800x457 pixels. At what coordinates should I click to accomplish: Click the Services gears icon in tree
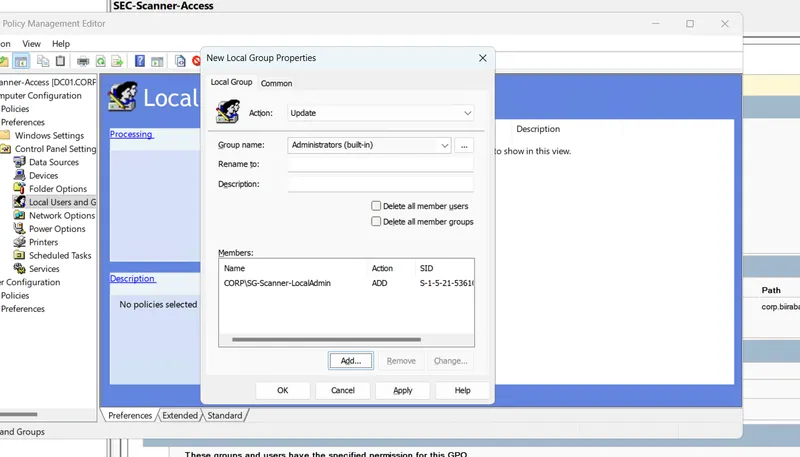click(19, 268)
